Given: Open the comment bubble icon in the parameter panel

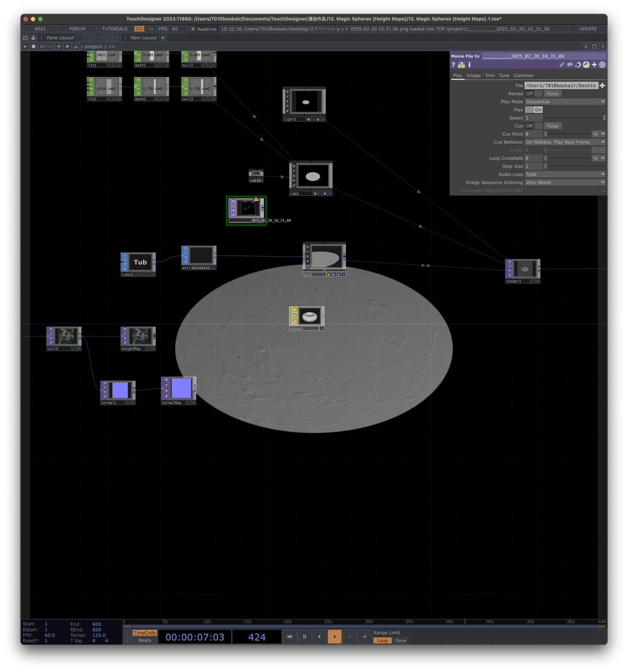Looking at the screenshot, I should (x=569, y=64).
